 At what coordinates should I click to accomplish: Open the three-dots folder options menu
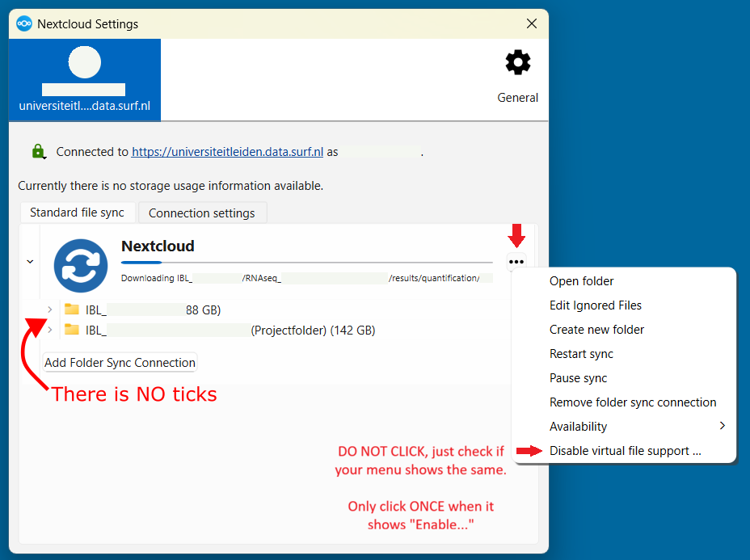coord(516,262)
